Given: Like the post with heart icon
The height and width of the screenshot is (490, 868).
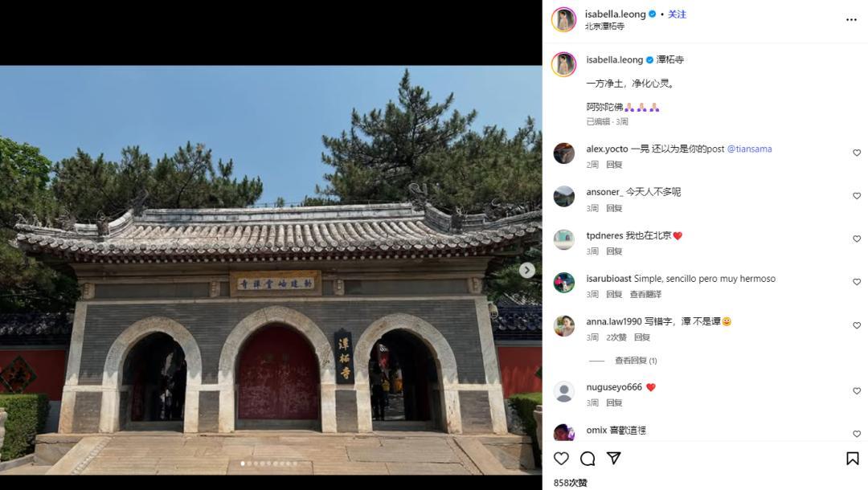Looking at the screenshot, I should (x=561, y=458).
